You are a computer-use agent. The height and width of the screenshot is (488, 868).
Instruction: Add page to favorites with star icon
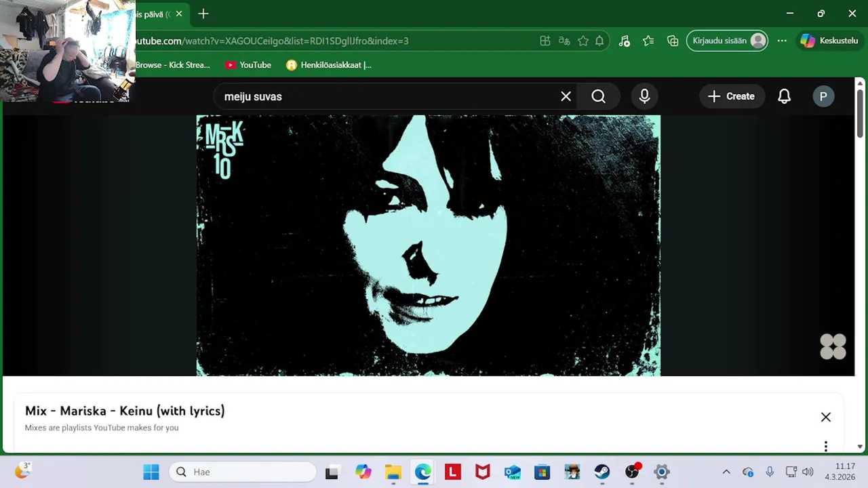coord(583,41)
